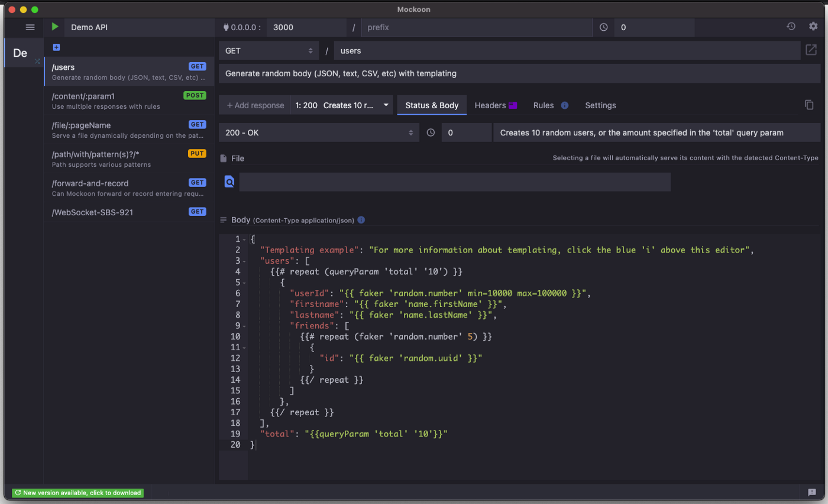
Task: Click the Demo API environment name field
Action: pos(140,27)
